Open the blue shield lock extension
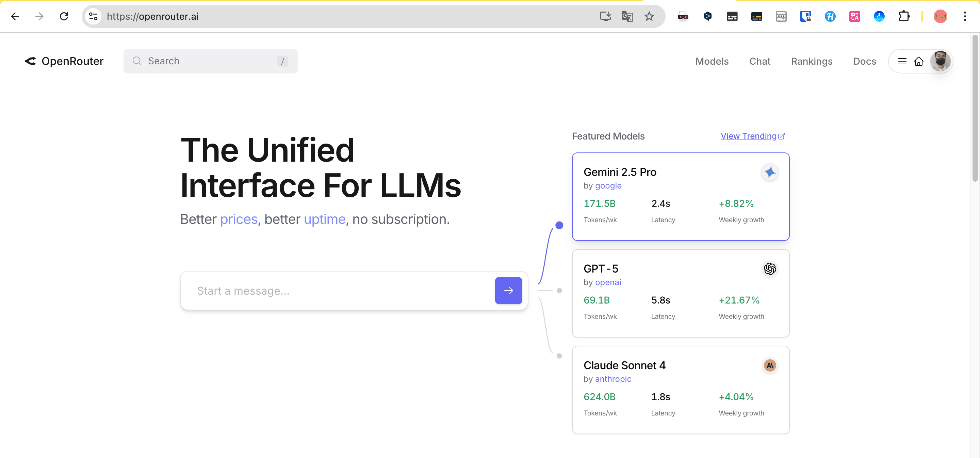The width and height of the screenshot is (980, 458). [x=805, y=16]
